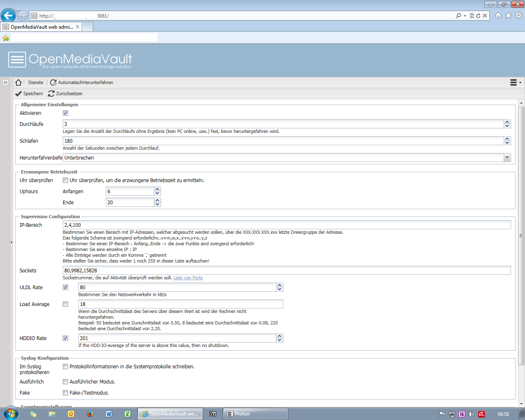Open Outlook from the taskbar
525x420 pixels.
pyautogui.click(x=71, y=414)
